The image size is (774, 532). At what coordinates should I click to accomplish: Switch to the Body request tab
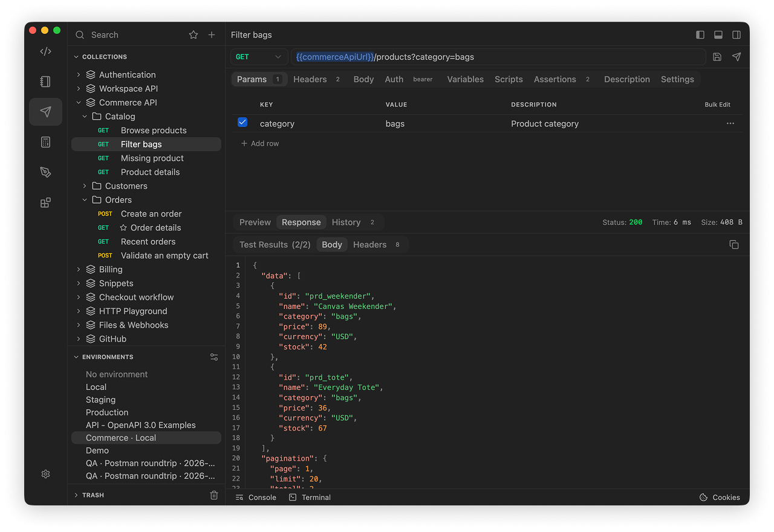[x=363, y=79]
